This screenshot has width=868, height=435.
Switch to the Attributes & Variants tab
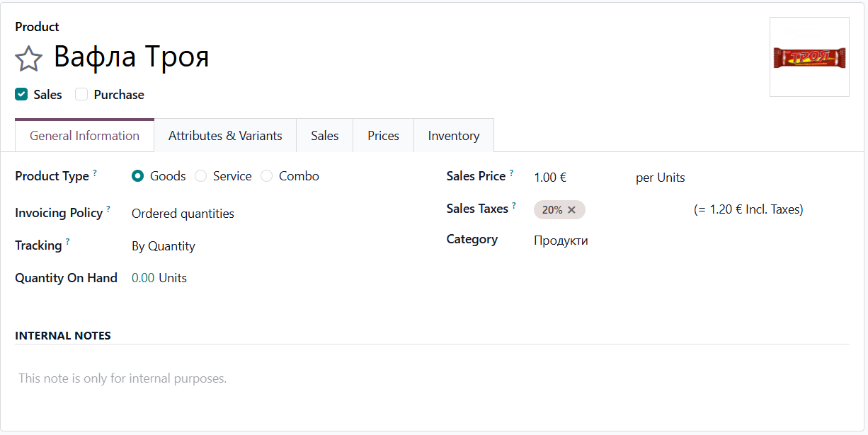[225, 136]
